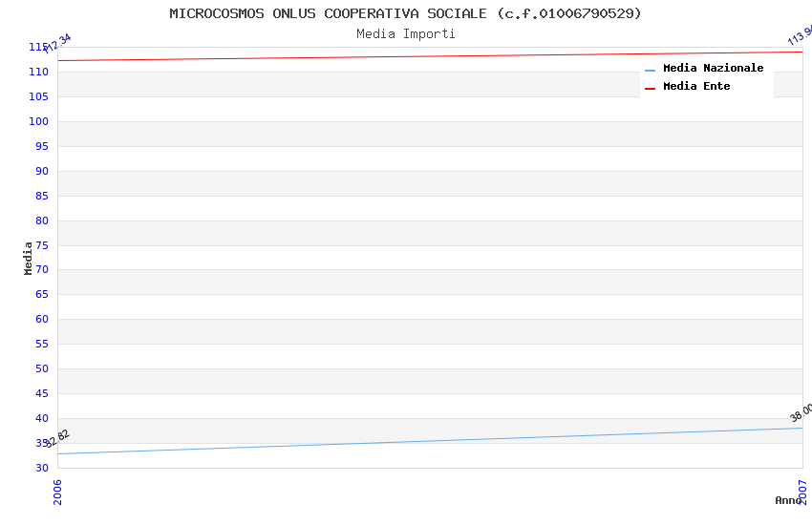Click the y-axis value 40
This screenshot has width=812, height=525.
coord(42,418)
